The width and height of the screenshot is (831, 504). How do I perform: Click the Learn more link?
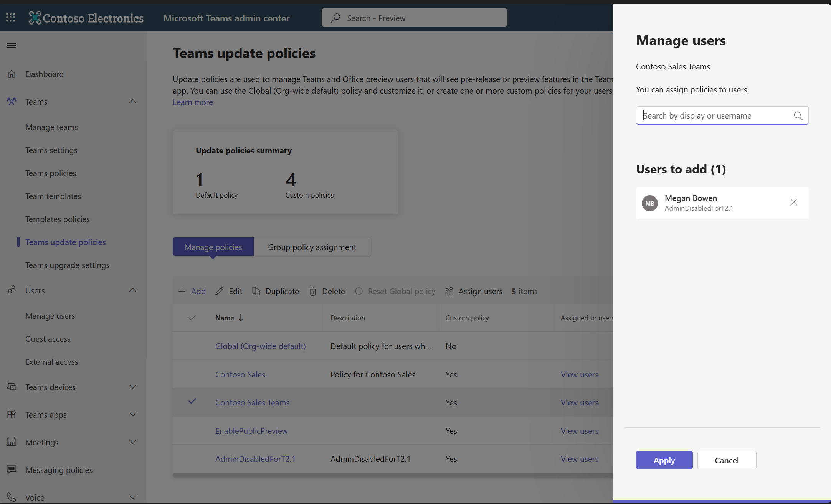click(x=193, y=102)
